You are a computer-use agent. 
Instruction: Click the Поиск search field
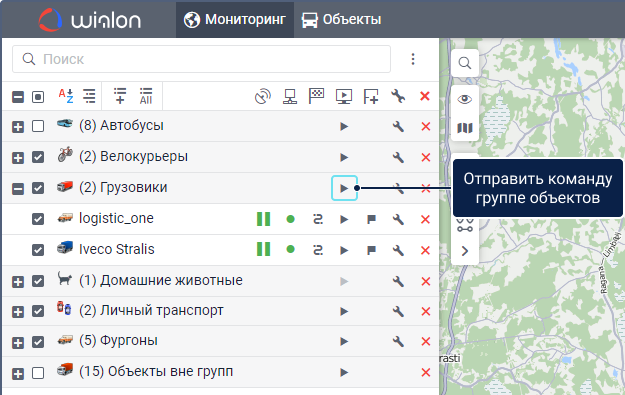[201, 59]
